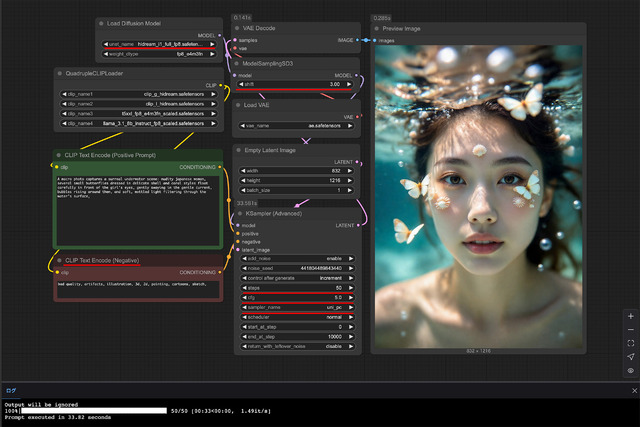Image resolution: width=640 pixels, height=427 pixels.
Task: Open the log tab
Action: (x=11, y=390)
